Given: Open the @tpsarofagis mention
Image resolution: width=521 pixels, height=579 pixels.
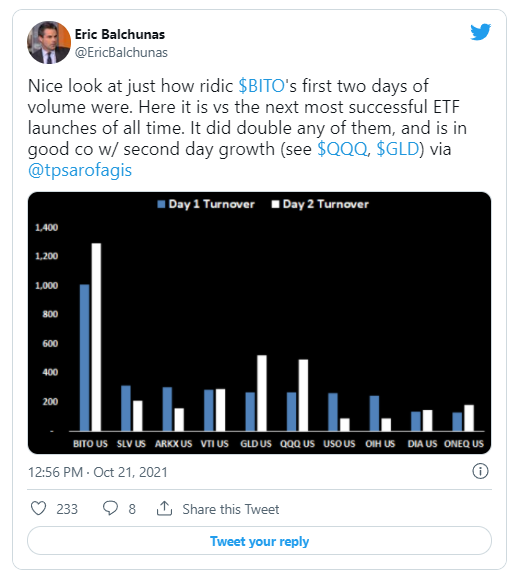Looking at the screenshot, I should click(80, 171).
